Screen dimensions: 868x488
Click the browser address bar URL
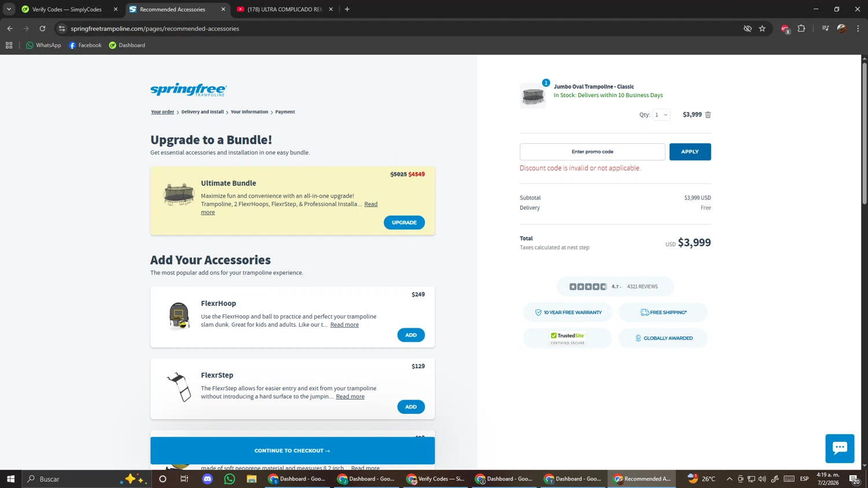[x=155, y=28]
